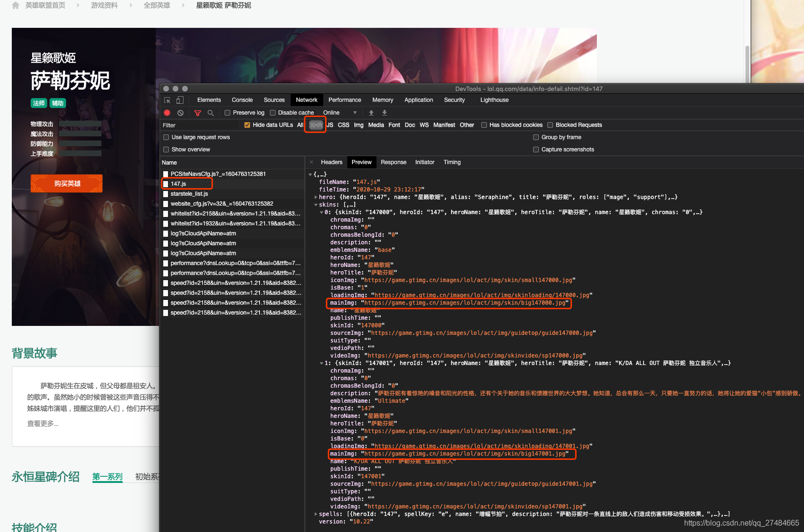This screenshot has width=804, height=532.
Task: Import a HAR file with the upload arrow
Action: pos(371,113)
